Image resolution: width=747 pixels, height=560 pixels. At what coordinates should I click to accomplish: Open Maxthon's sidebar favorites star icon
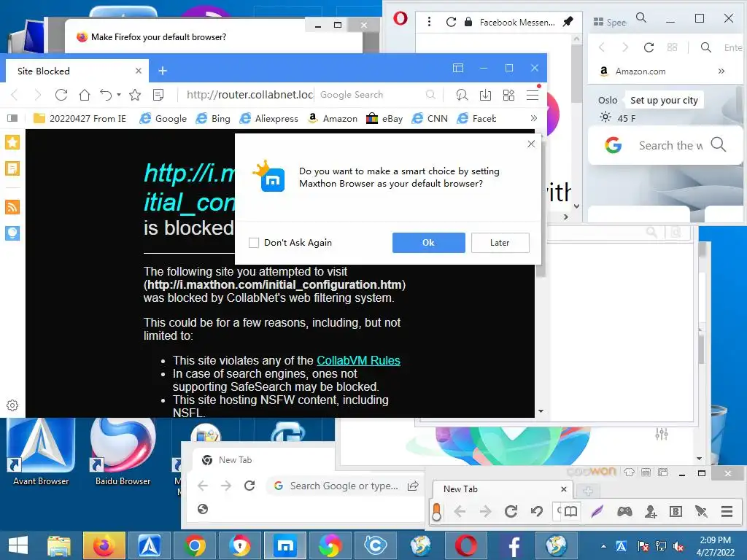(12, 142)
